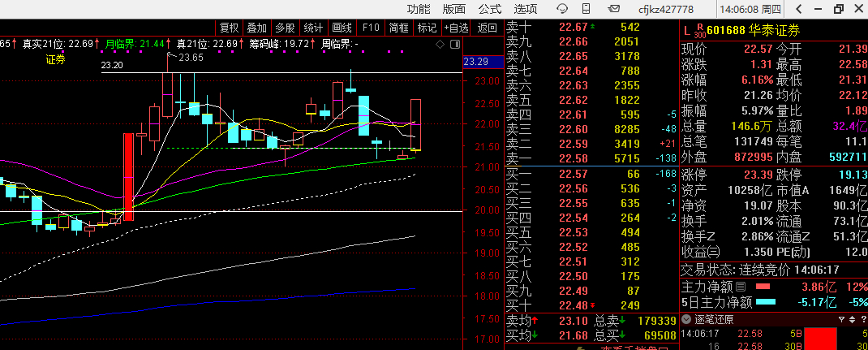Click the filter funnel icon in 逐笔还原
The height and width of the screenshot is (350, 868).
pyautogui.click(x=841, y=319)
